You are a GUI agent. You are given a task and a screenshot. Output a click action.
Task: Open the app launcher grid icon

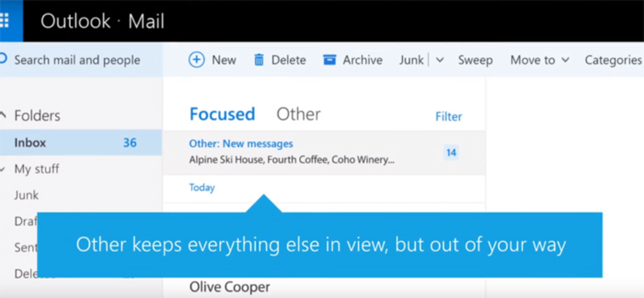coord(5,20)
